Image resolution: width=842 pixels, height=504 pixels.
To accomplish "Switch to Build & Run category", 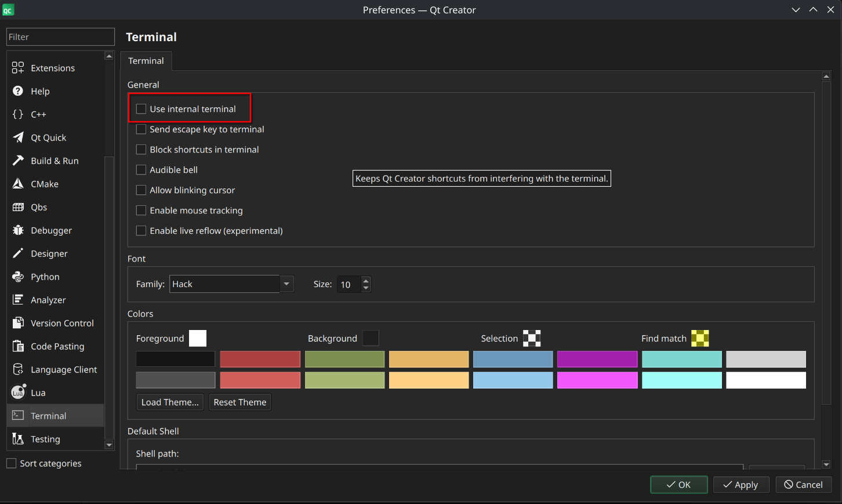I will [55, 161].
